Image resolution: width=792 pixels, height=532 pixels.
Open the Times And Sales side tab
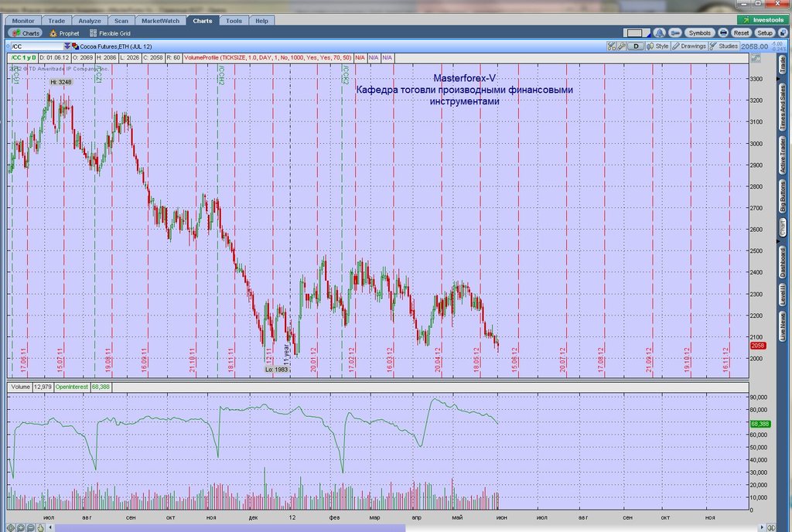[783, 107]
